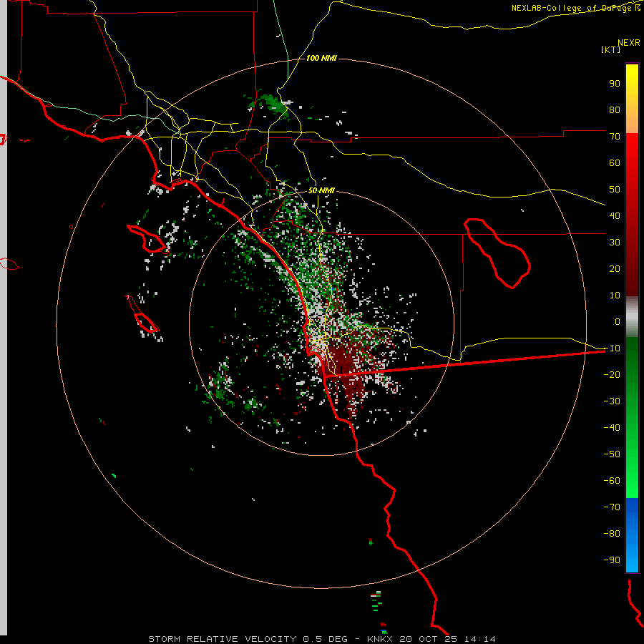Pick the gray zero-velocity band of color bar
This screenshot has width=644, height=644.
(632, 317)
